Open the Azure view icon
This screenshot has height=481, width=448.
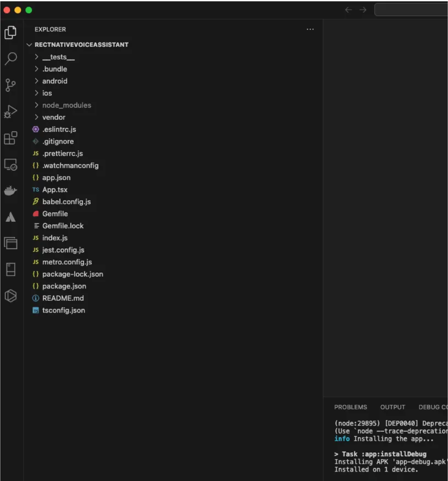[11, 218]
